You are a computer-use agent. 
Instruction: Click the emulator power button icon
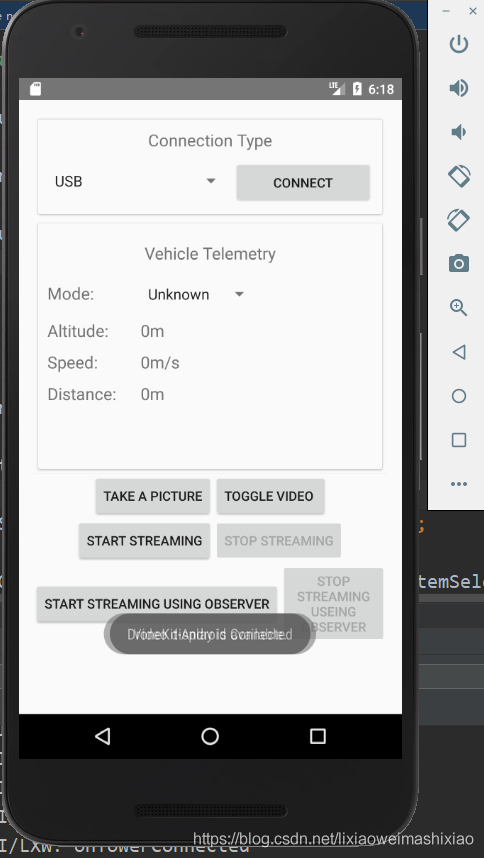click(x=458, y=44)
